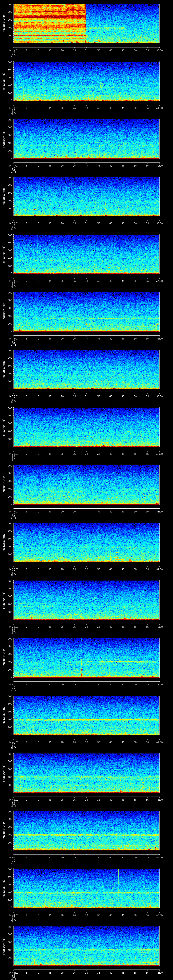Click the 14:40:00 start time label
Viewport: 173px width, 980px height.
tap(13, 684)
